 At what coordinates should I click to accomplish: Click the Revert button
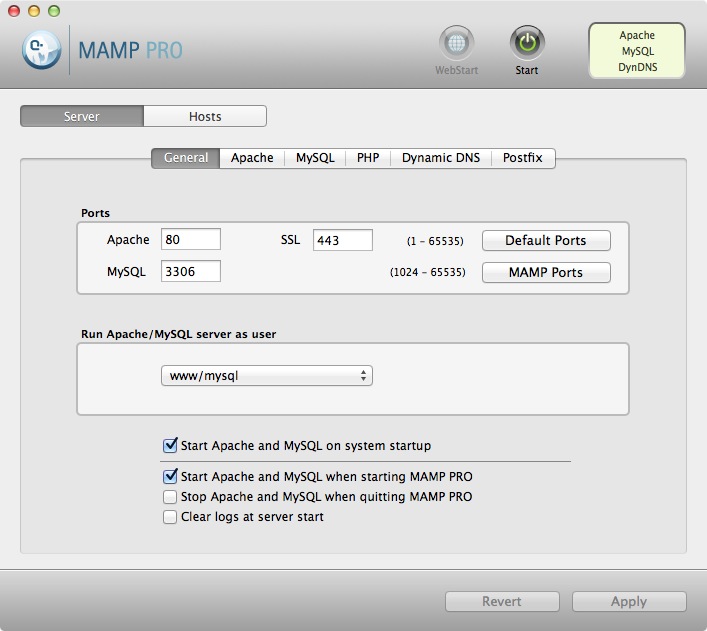(502, 601)
